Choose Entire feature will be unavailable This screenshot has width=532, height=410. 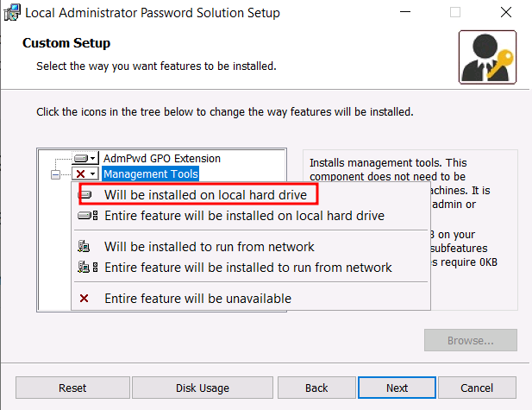(197, 299)
